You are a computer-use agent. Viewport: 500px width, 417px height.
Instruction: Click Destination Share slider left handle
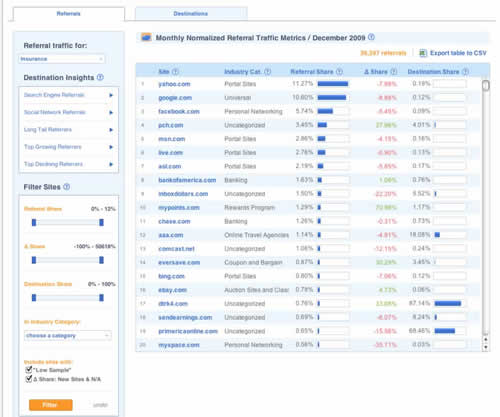point(34,298)
